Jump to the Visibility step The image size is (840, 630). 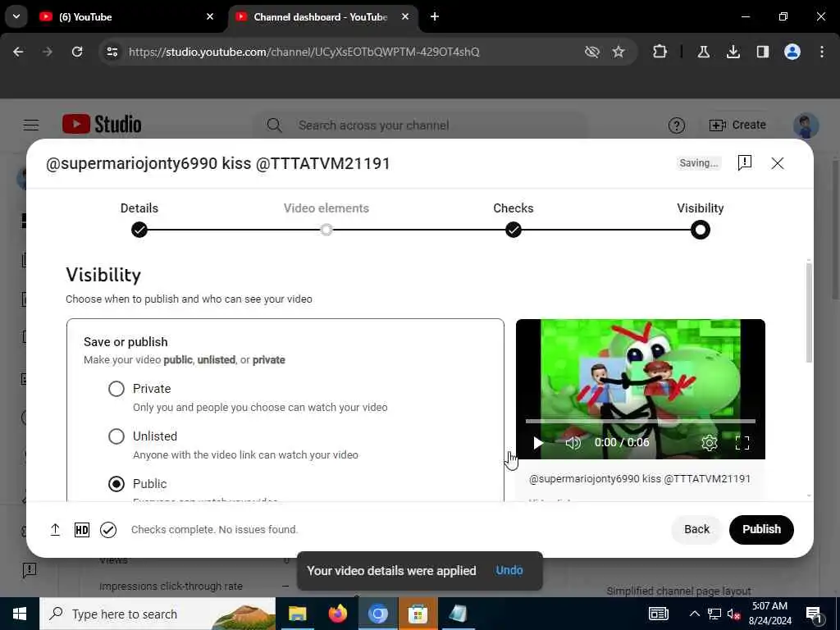pos(701,230)
